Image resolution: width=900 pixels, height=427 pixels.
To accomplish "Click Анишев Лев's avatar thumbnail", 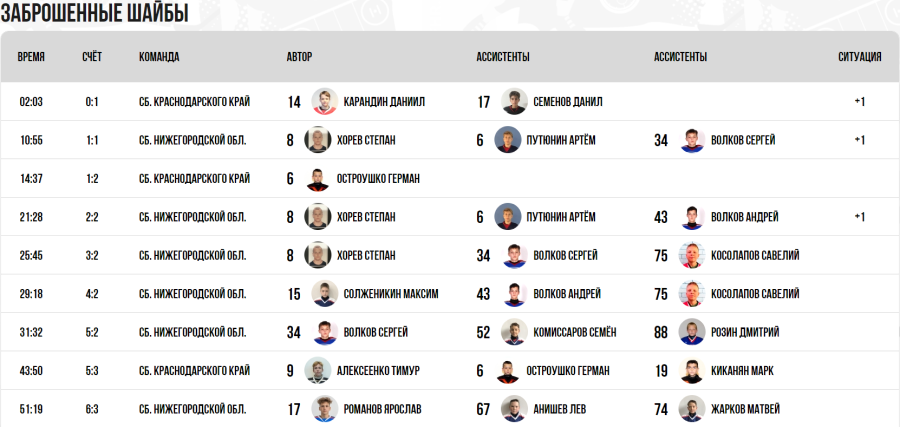I will tap(514, 408).
